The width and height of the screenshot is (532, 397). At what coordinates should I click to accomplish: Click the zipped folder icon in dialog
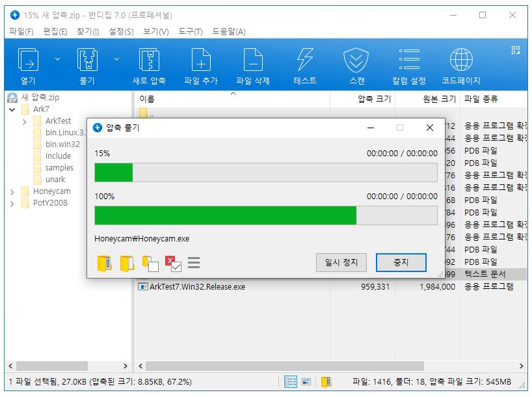pyautogui.click(x=105, y=264)
